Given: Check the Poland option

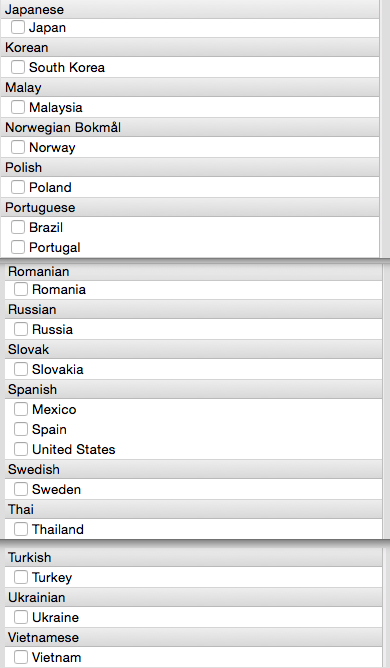Looking at the screenshot, I should click(x=18, y=187).
